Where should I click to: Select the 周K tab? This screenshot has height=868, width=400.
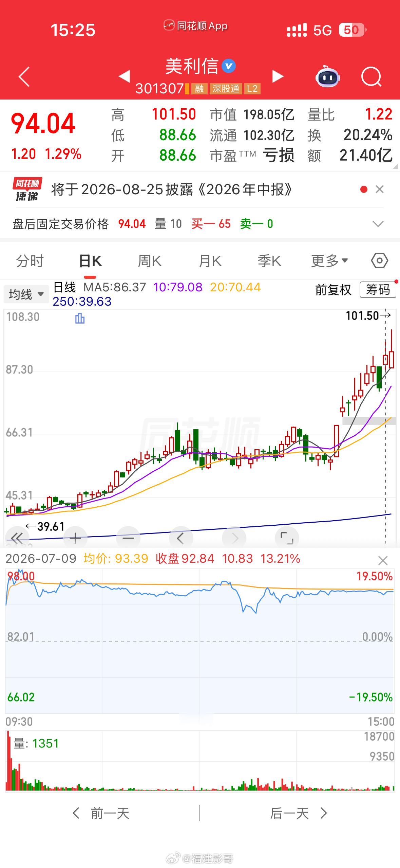pos(150,261)
